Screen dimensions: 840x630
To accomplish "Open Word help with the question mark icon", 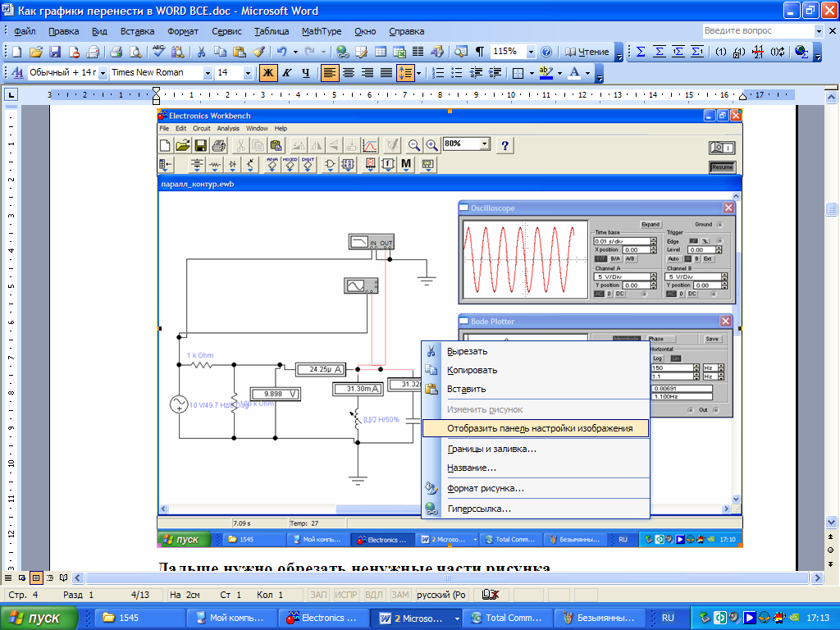I will pos(546,52).
